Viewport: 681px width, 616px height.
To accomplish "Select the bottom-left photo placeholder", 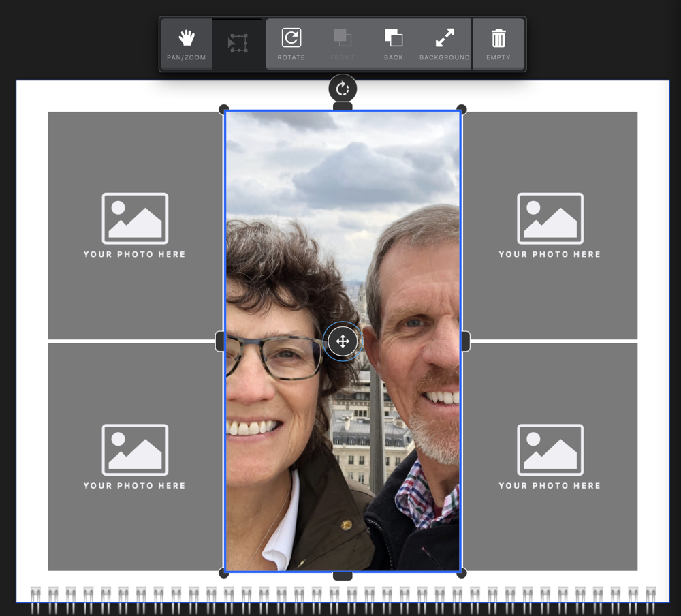I will point(135,457).
